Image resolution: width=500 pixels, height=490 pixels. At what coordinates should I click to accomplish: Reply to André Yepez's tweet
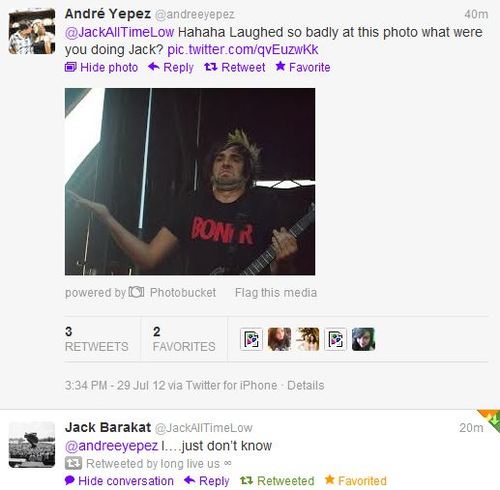coord(171,67)
